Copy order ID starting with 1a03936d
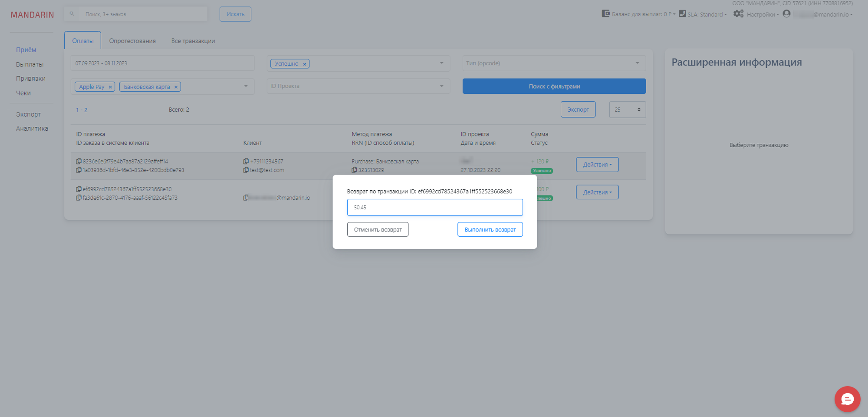This screenshot has height=417, width=868. pos(79,170)
